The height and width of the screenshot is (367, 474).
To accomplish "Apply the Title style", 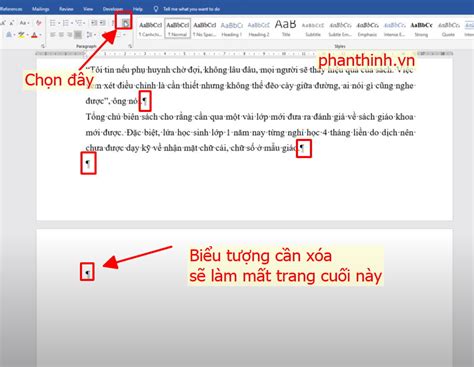I will 286,28.
